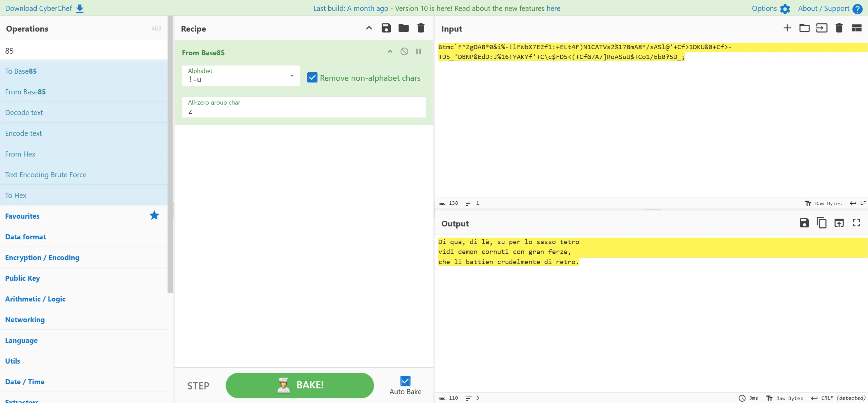Load a saved recipe folder icon

(403, 28)
